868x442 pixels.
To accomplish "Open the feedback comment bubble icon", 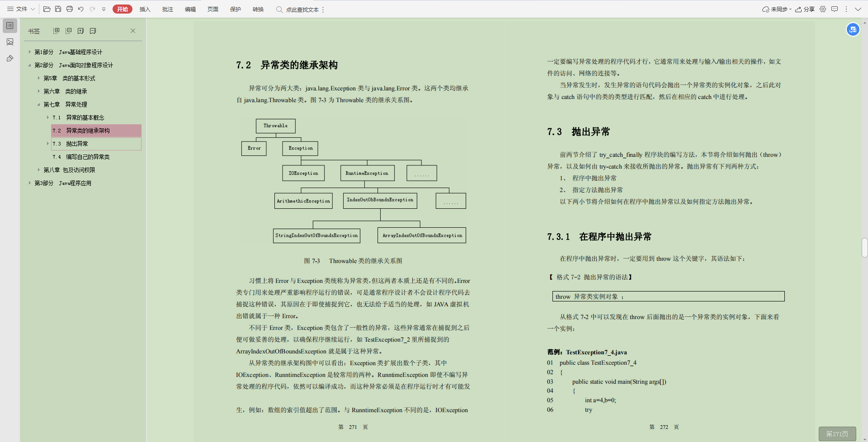I will pos(835,9).
